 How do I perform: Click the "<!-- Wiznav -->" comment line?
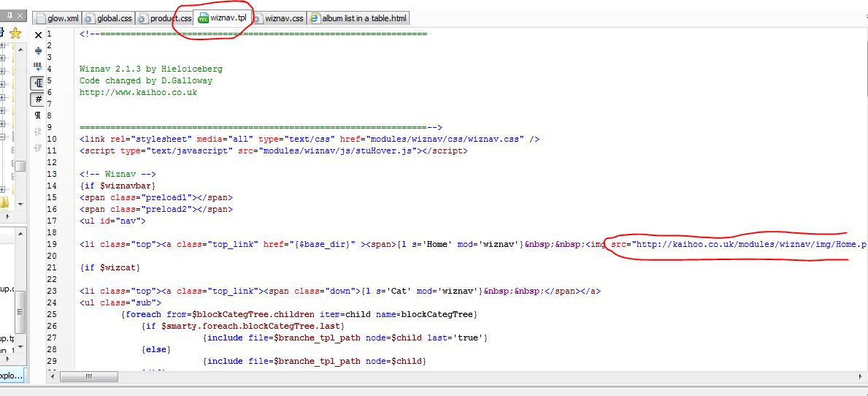(x=118, y=174)
